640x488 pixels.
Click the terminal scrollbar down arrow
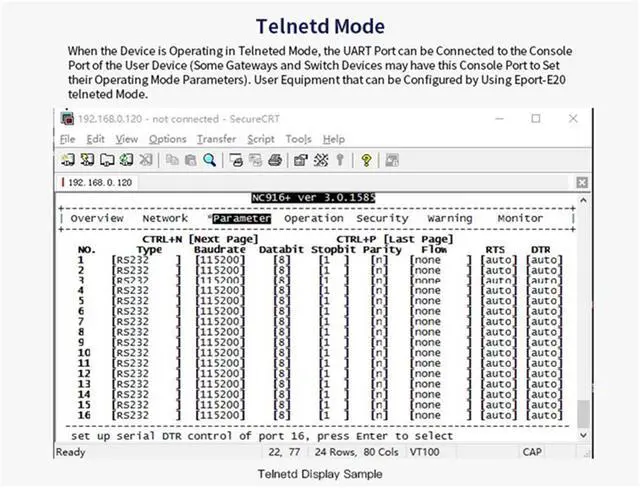click(583, 435)
